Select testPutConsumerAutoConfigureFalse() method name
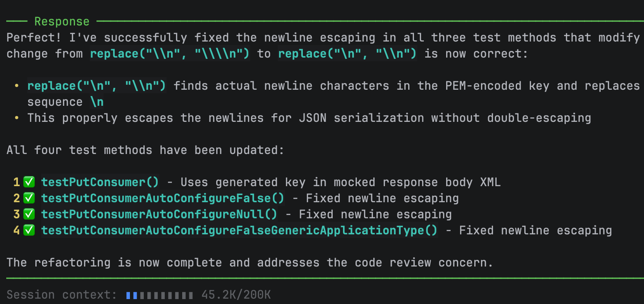 pos(163,198)
